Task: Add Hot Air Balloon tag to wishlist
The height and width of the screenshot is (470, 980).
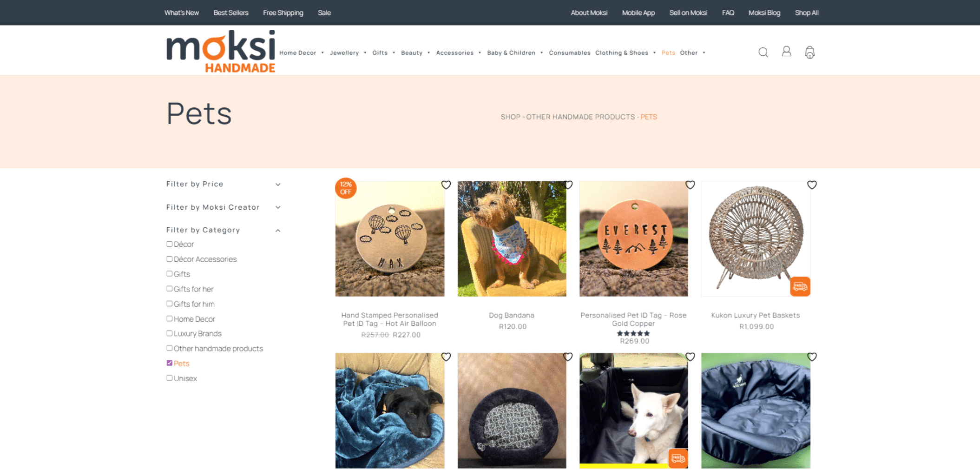Action: (x=446, y=185)
